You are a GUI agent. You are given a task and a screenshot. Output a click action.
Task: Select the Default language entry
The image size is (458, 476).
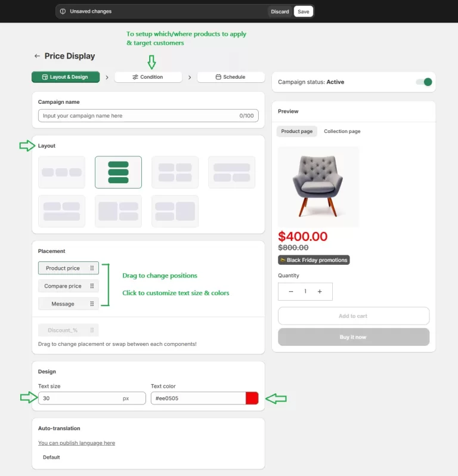click(51, 457)
